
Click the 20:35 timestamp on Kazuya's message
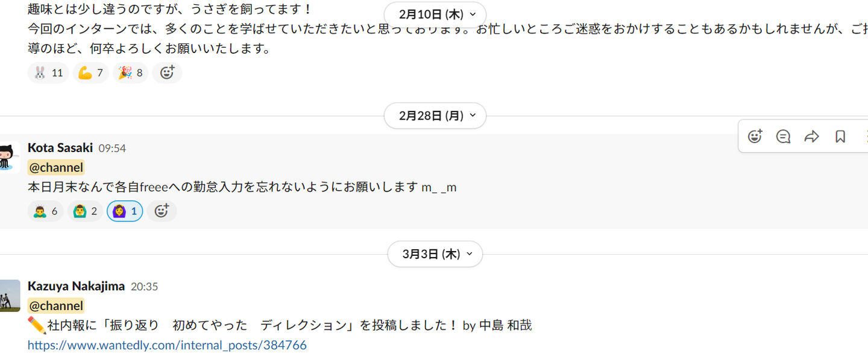pos(145,287)
